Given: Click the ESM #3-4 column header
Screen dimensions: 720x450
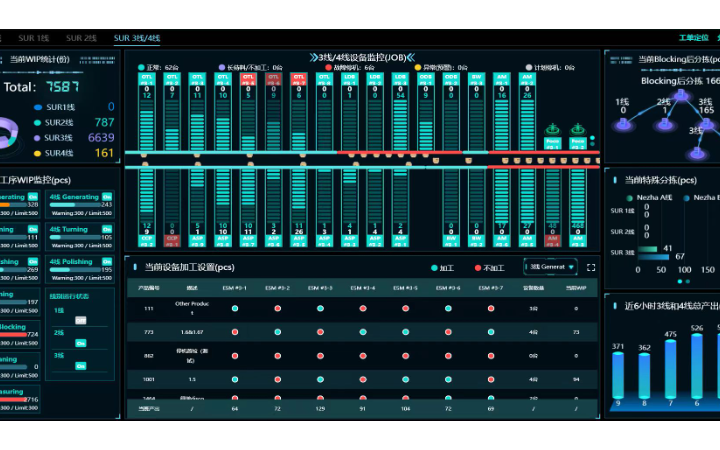Looking at the screenshot, I should (x=363, y=288).
